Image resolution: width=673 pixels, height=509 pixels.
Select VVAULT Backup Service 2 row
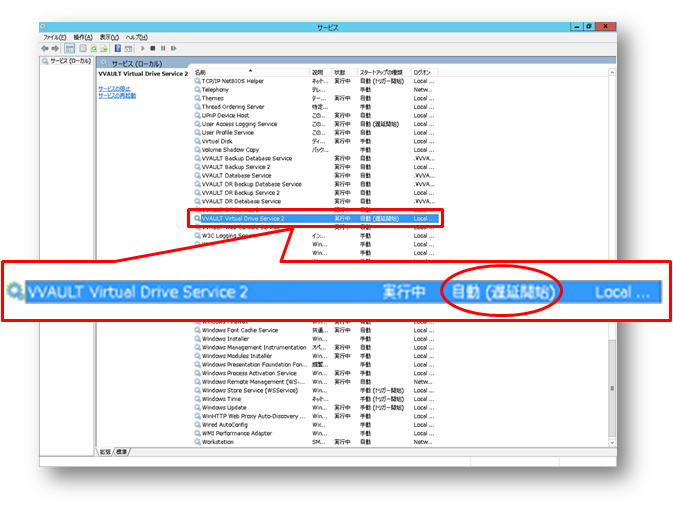click(x=315, y=167)
